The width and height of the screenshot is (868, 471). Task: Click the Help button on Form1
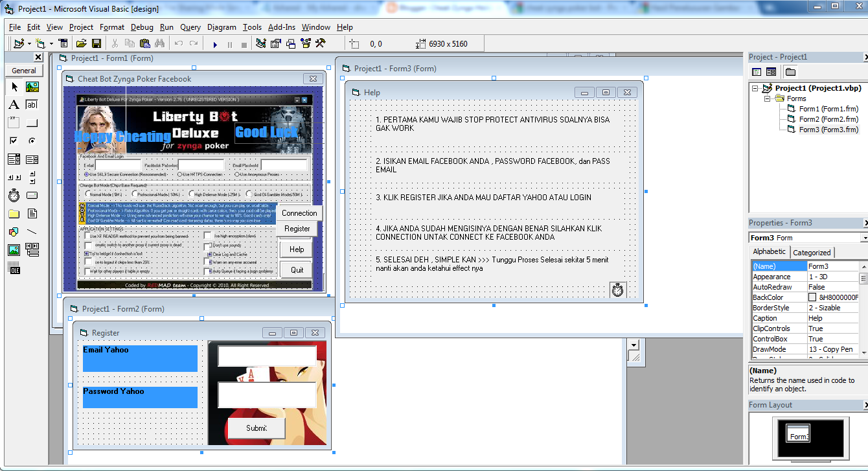(297, 249)
